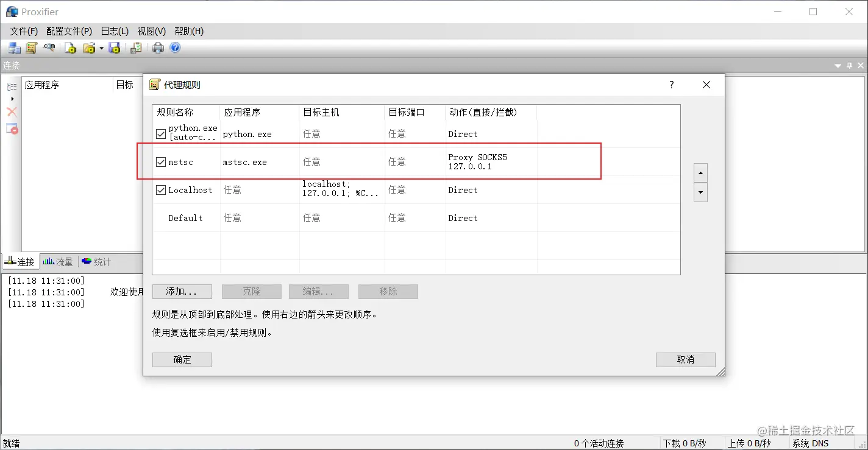868x450 pixels.
Task: Toggle python.exe rule checkbox
Action: click(161, 134)
